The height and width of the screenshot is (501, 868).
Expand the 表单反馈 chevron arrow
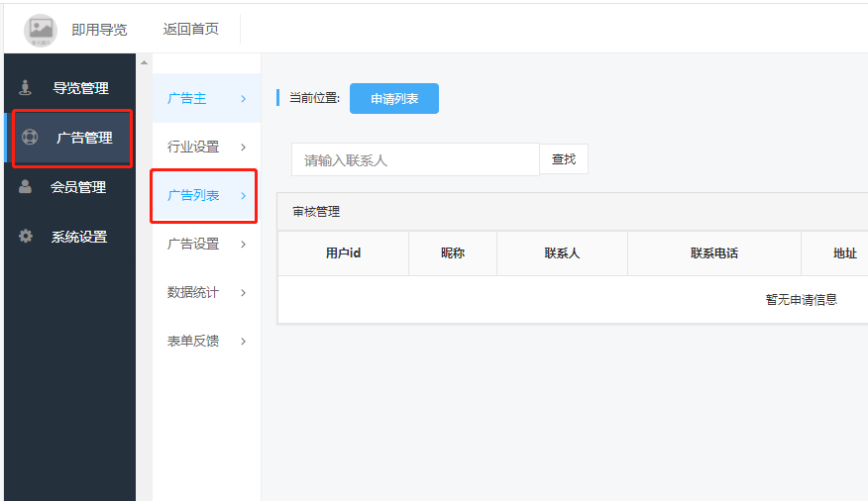pos(244,342)
